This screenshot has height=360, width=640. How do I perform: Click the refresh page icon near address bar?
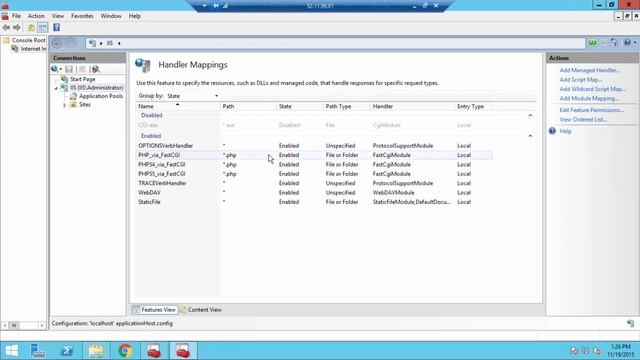[593, 43]
